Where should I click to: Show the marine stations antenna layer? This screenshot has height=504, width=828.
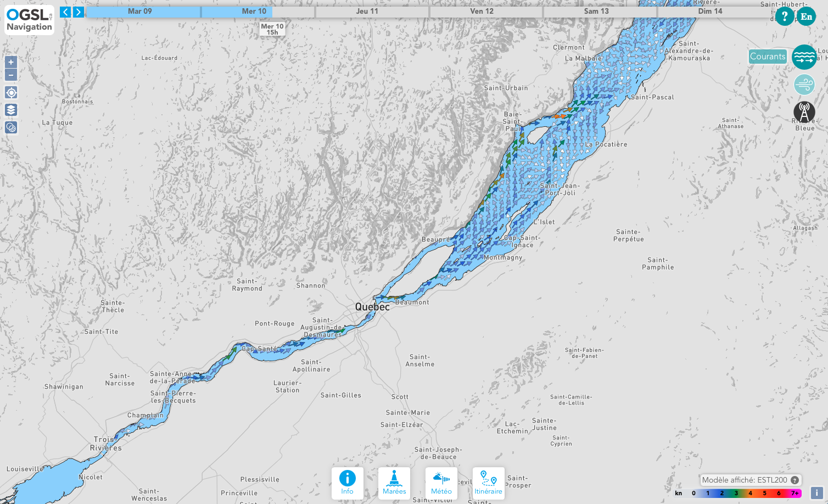point(804,113)
